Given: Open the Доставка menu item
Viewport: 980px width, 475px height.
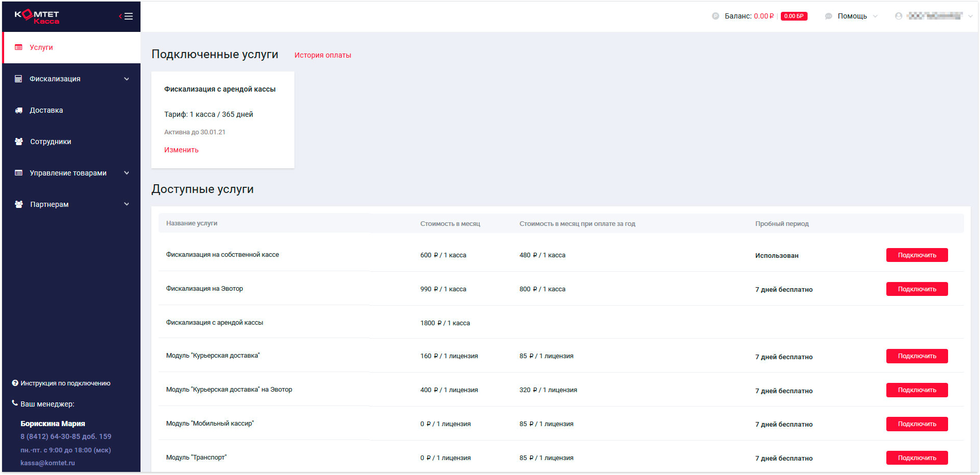Looking at the screenshot, I should coord(72,110).
